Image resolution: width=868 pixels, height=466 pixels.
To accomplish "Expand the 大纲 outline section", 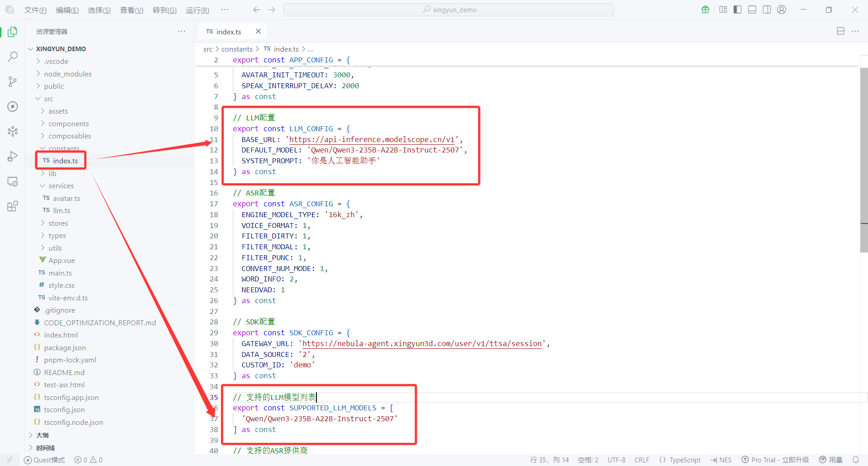I will (x=42, y=435).
